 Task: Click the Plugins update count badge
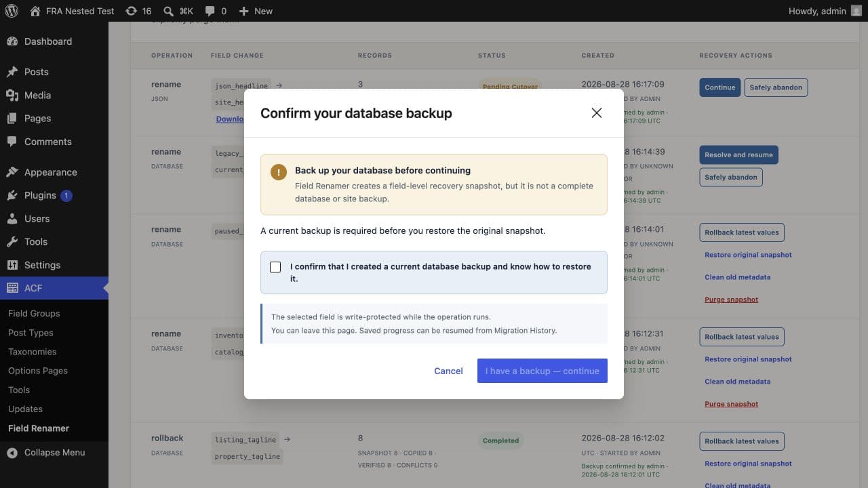tap(66, 196)
